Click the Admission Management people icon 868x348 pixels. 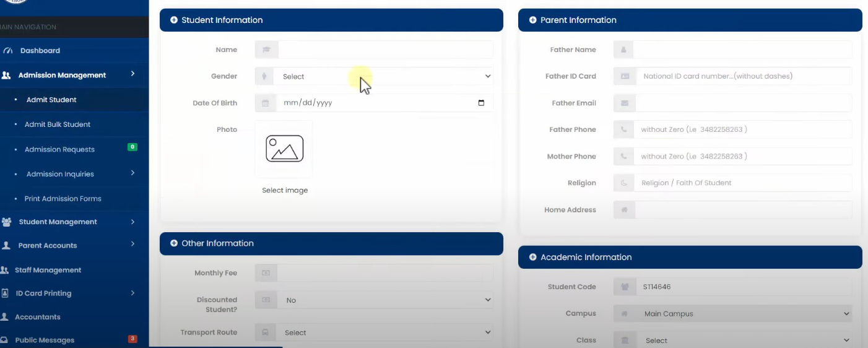[6, 76]
